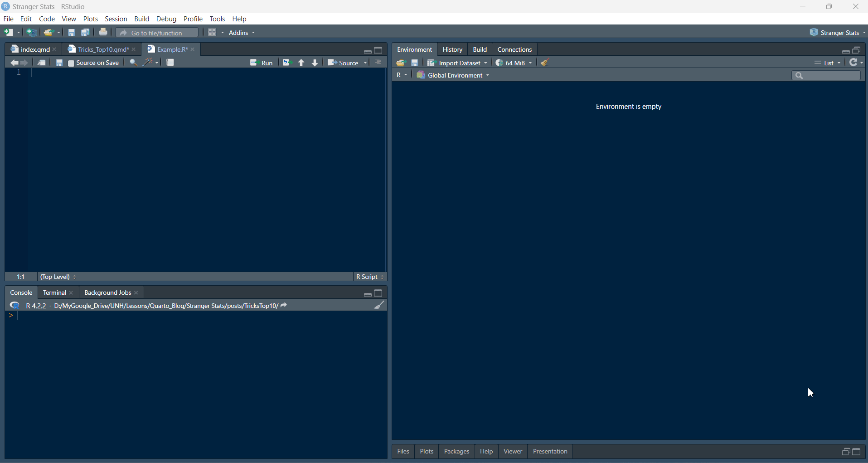Go to previous section up arrow

tap(301, 63)
